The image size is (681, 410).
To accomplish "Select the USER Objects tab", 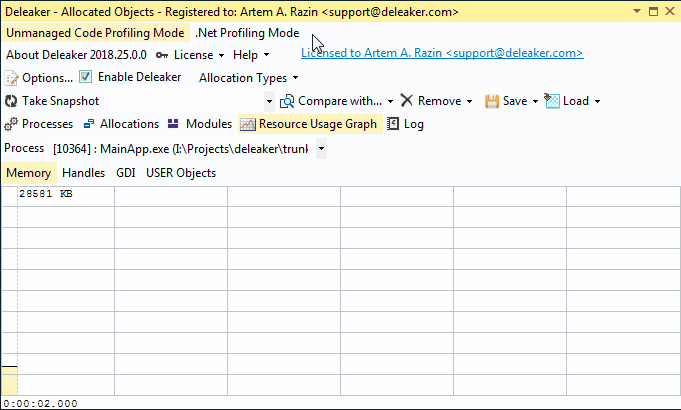I will click(x=181, y=173).
